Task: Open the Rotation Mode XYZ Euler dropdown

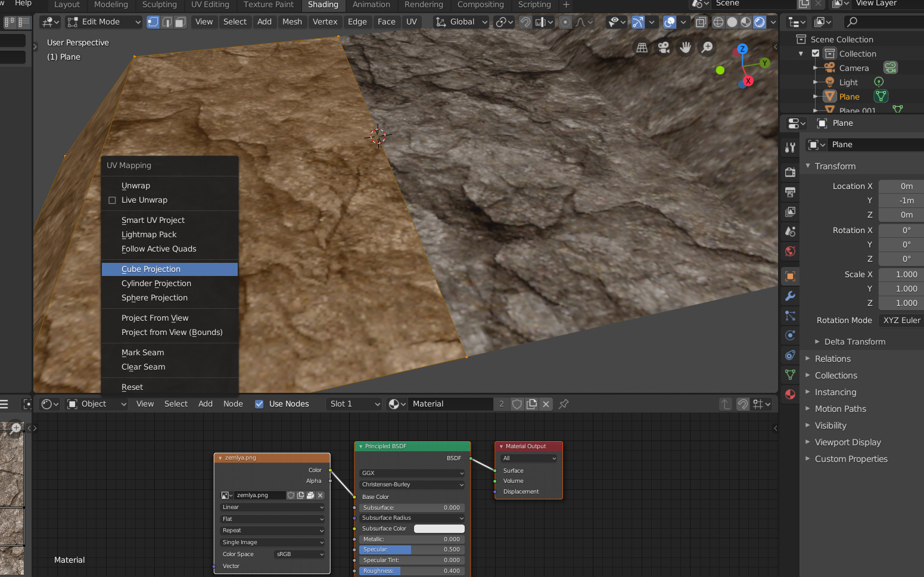Action: coord(901,320)
